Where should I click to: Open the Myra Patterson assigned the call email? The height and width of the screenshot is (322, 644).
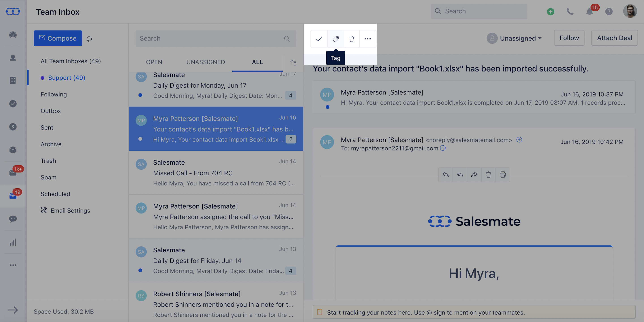click(216, 217)
